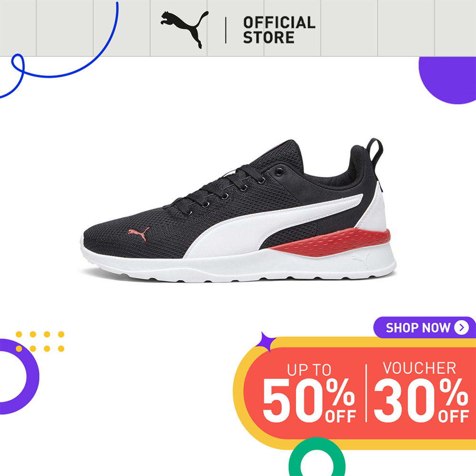Viewport: 476px width, 476px height.
Task: Click the black Puma sneaker image
Action: [x=238, y=210]
